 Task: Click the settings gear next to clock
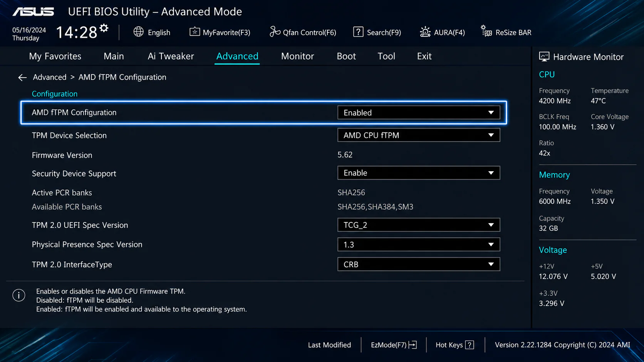[x=104, y=28]
